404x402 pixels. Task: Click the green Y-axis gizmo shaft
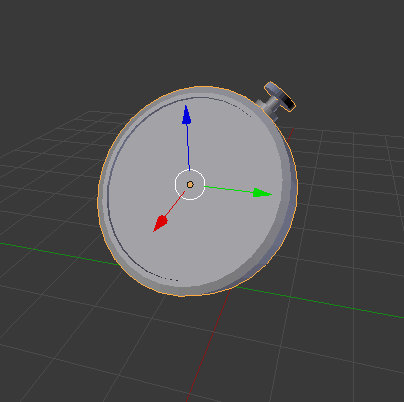coord(229,189)
